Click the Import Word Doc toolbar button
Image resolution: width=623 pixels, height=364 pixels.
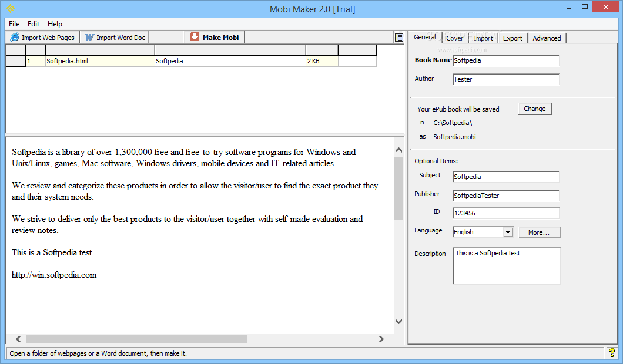pos(115,38)
